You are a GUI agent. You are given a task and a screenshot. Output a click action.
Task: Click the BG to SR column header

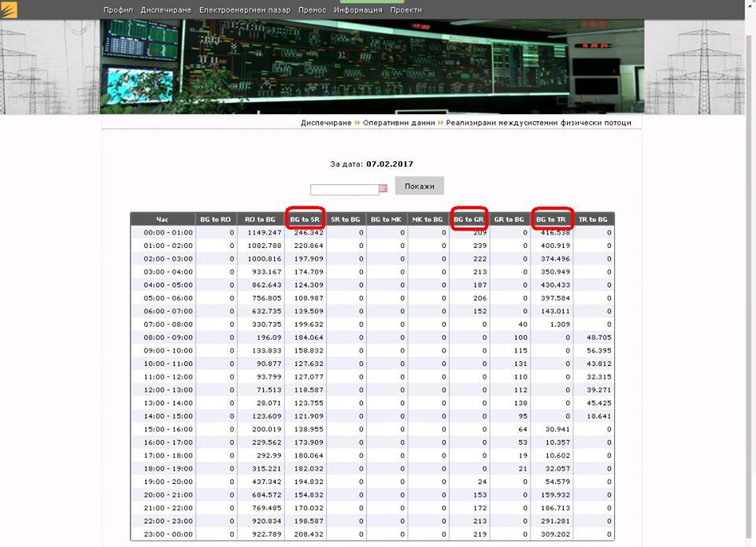305,220
